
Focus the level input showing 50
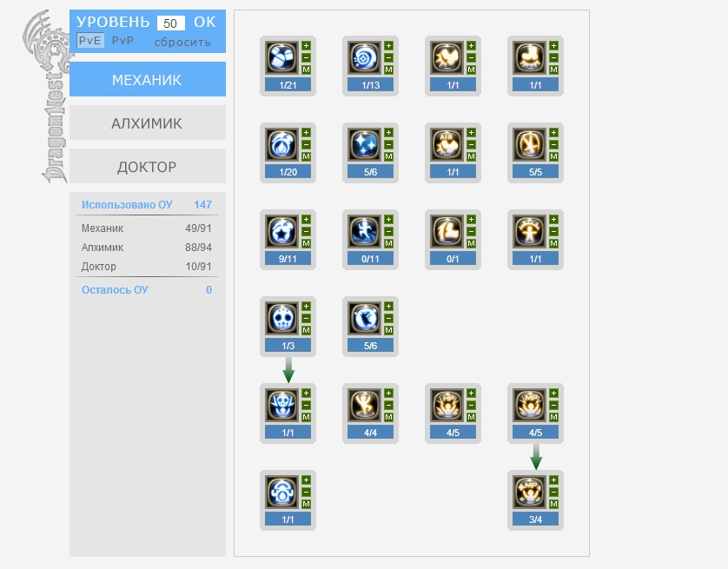171,23
